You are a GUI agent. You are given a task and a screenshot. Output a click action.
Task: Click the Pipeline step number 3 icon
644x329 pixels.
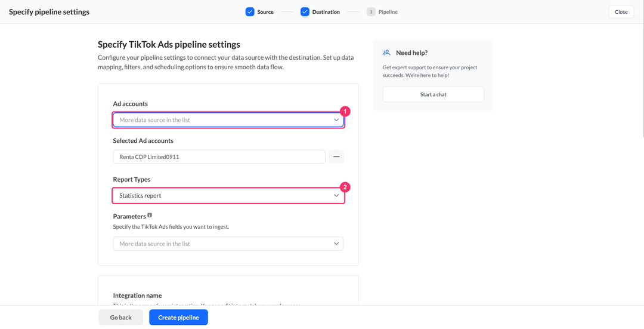[x=371, y=12]
